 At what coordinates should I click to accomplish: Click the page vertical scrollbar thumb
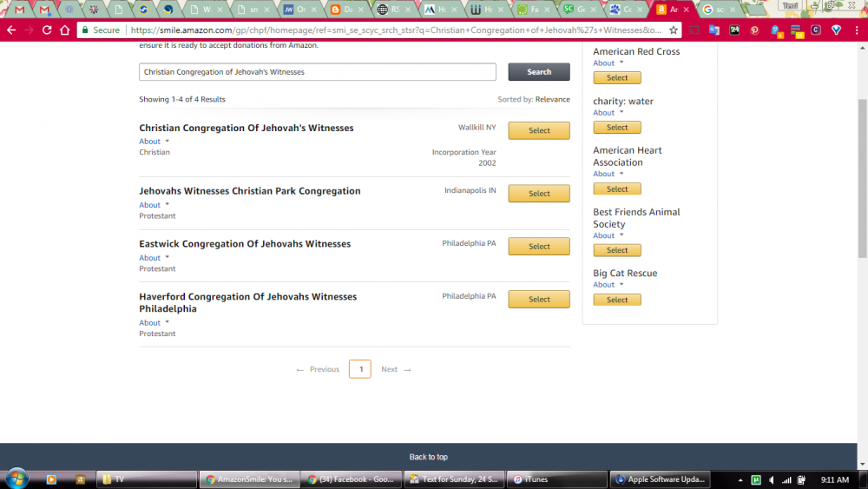862,178
